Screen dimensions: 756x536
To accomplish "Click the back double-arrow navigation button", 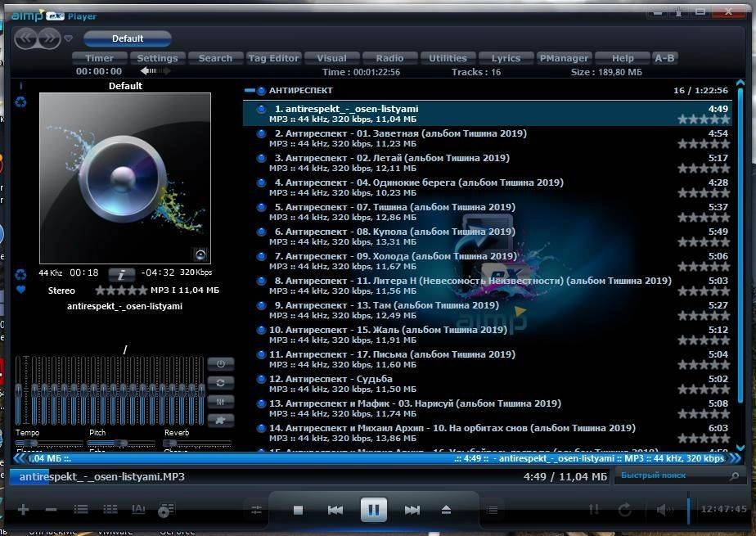I will pos(26,38).
